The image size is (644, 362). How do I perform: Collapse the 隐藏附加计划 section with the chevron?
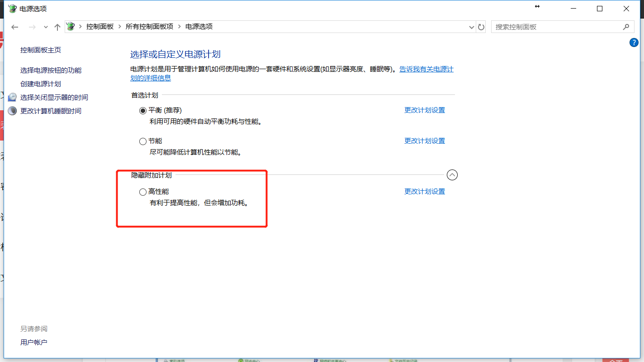pos(452,175)
